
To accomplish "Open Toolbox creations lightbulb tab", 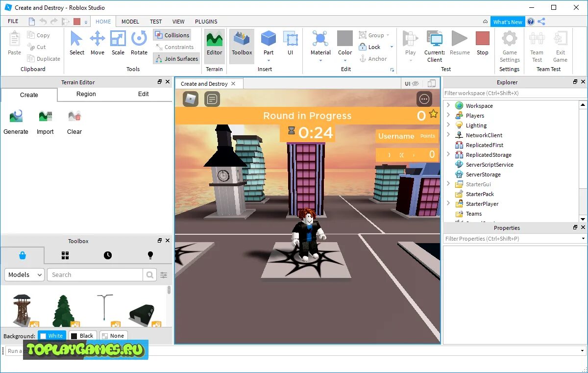I will coord(150,255).
